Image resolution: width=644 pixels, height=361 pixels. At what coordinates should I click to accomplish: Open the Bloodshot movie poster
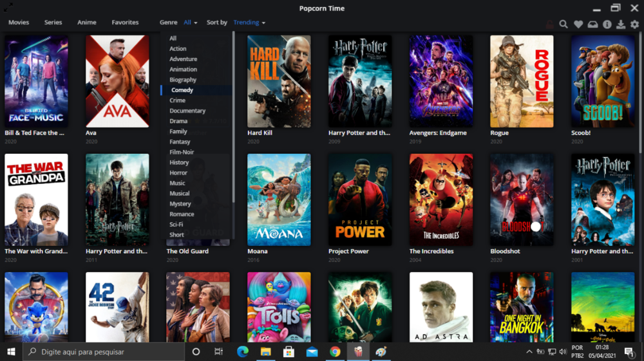coord(522,199)
